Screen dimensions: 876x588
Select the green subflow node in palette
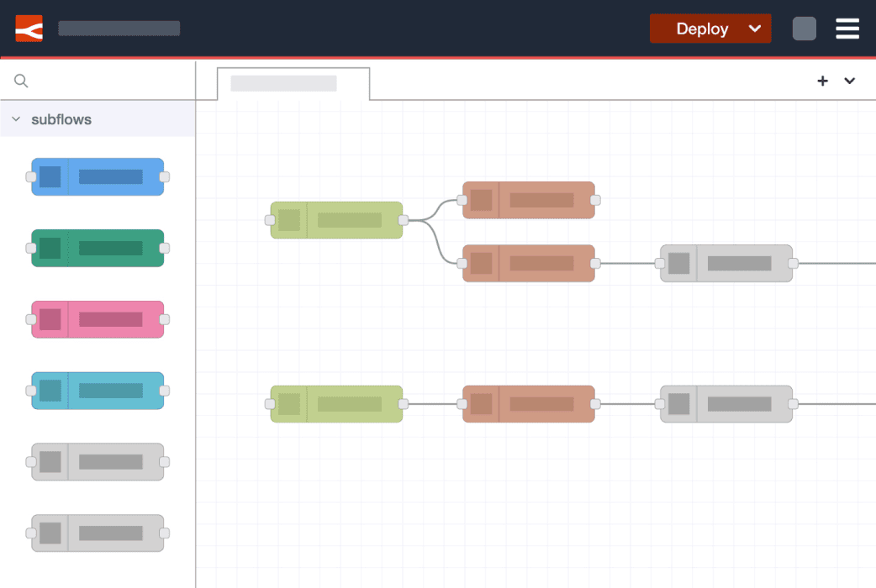[98, 248]
